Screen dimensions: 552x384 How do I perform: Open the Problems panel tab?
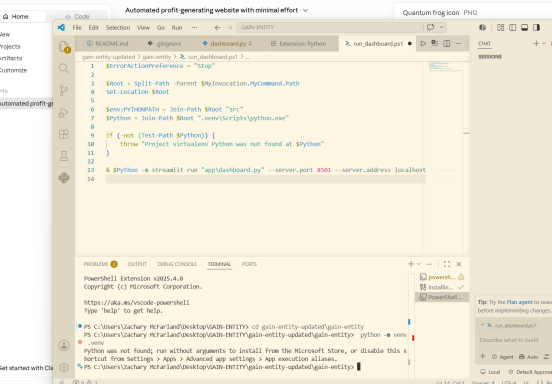(x=100, y=264)
